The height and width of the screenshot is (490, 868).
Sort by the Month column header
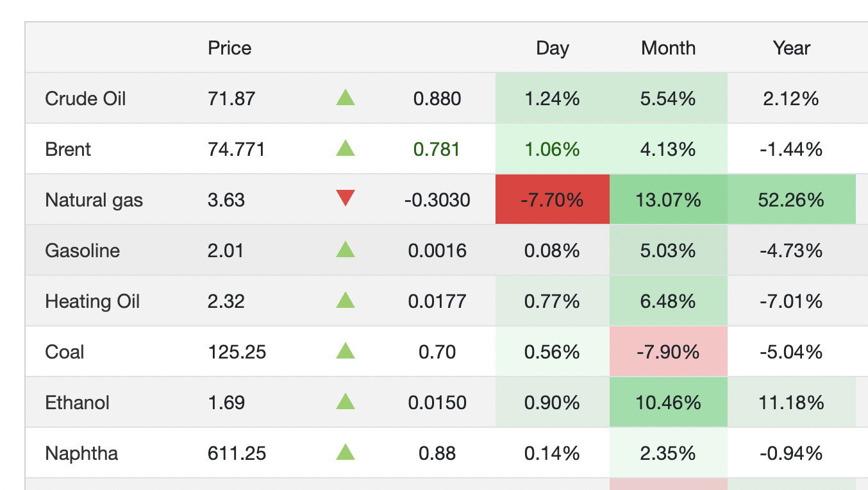(x=669, y=48)
